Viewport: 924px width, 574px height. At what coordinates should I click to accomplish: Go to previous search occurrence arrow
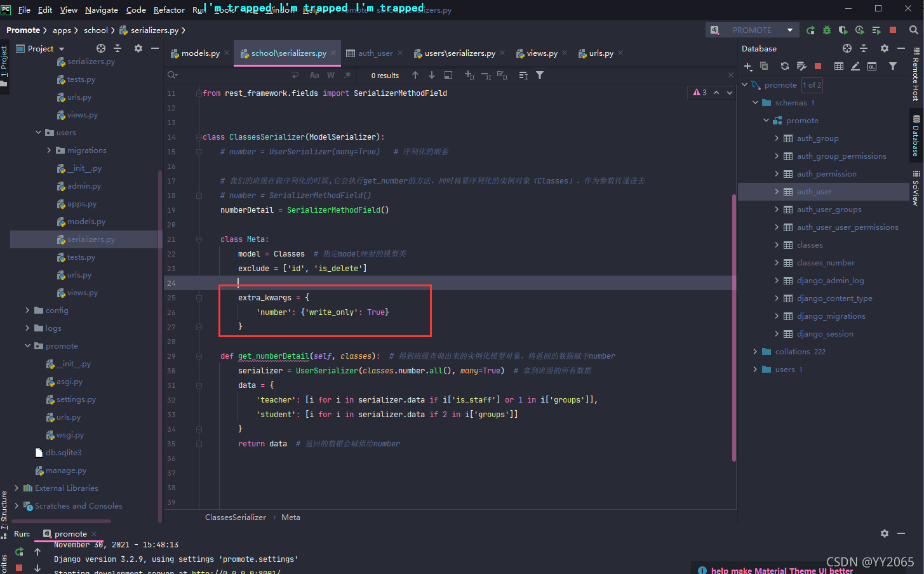tap(415, 75)
